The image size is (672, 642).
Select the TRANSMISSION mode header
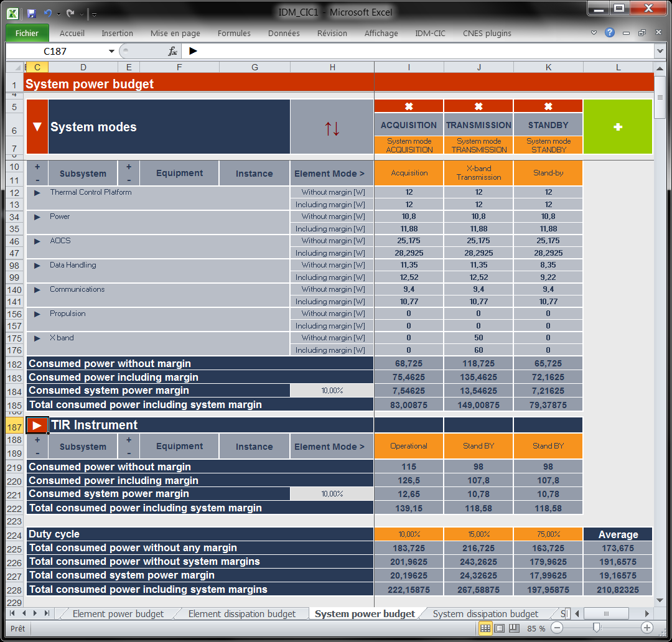point(478,124)
